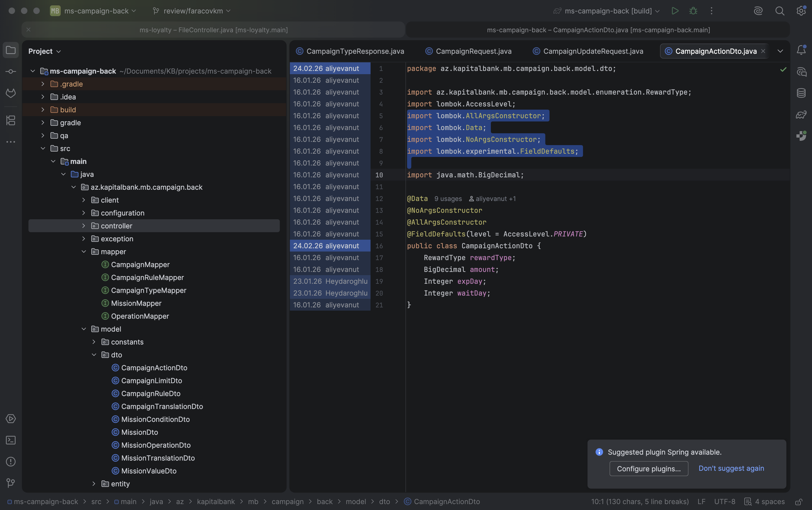Open the Notifications bell panel
The width and height of the screenshot is (812, 510).
tap(801, 50)
